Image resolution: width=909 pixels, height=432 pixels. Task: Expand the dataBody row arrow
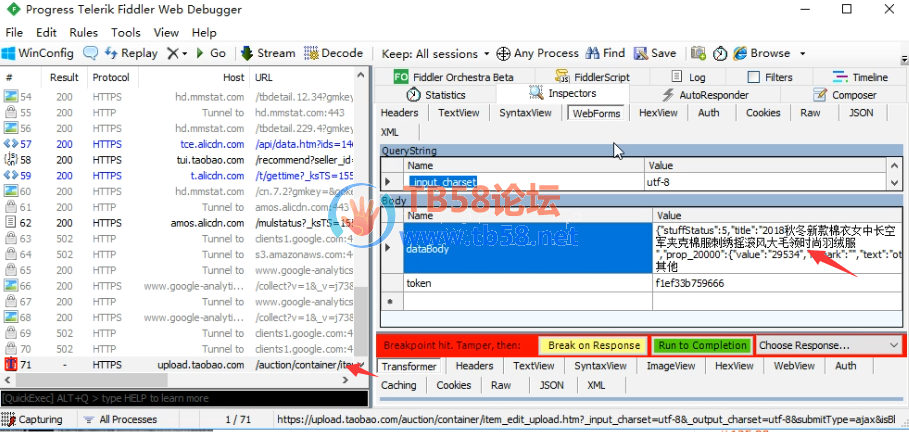pos(387,248)
